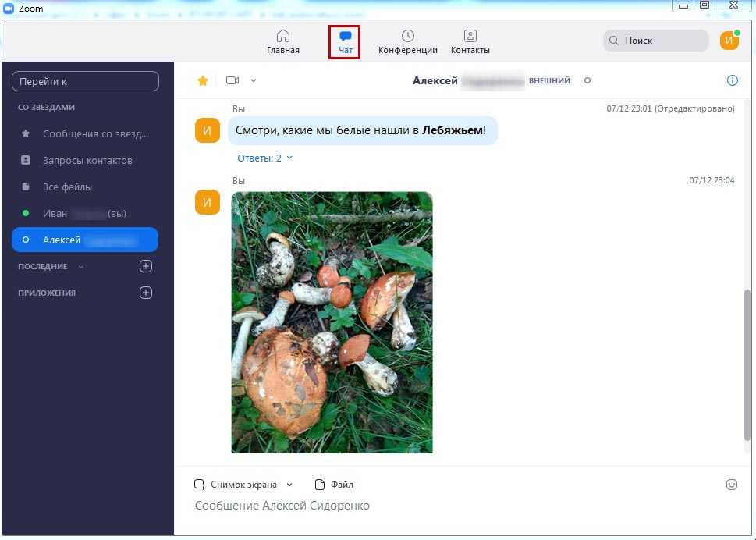Image resolution: width=756 pixels, height=540 pixels.
Task: Collapse the ПОСЛЕДНИЕ section chevron
Action: tap(81, 267)
